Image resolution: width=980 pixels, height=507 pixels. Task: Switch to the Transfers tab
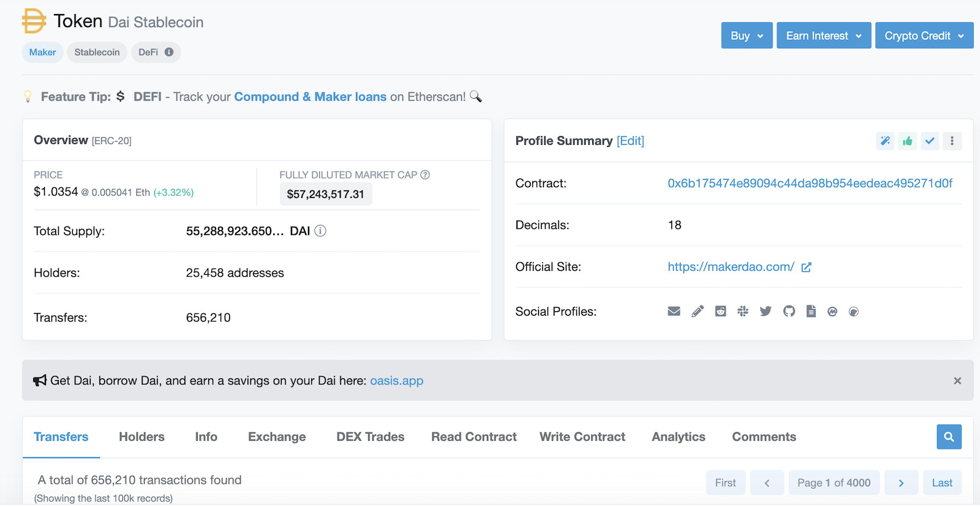pos(61,436)
